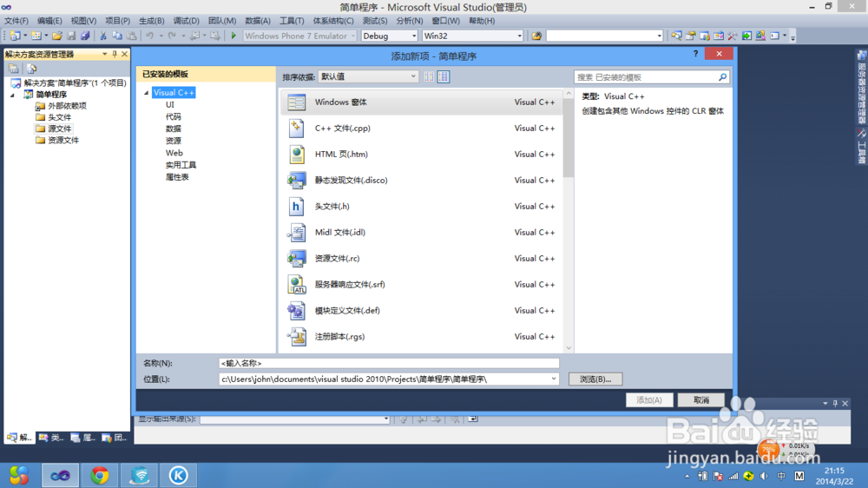Screen dimensions: 868x488
Task: Switch templates to medium icons view
Action: click(444, 77)
